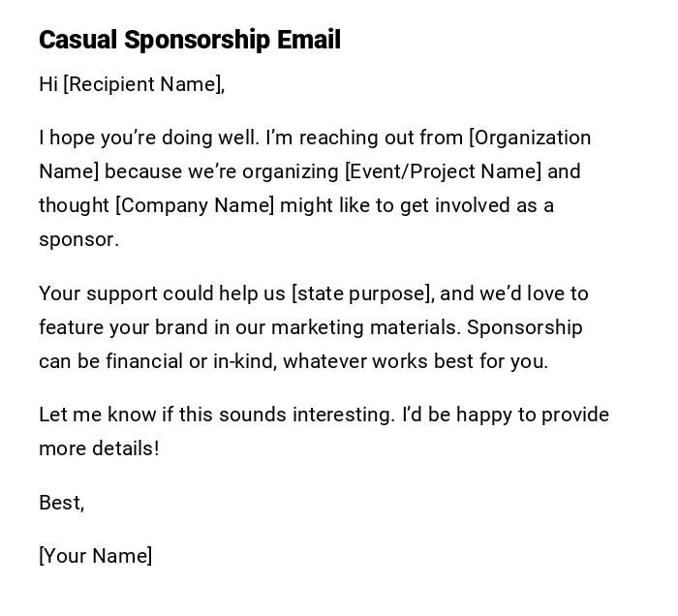The image size is (678, 616).
Task: Click "I hope you're doing well." sentence
Action: tap(148, 138)
